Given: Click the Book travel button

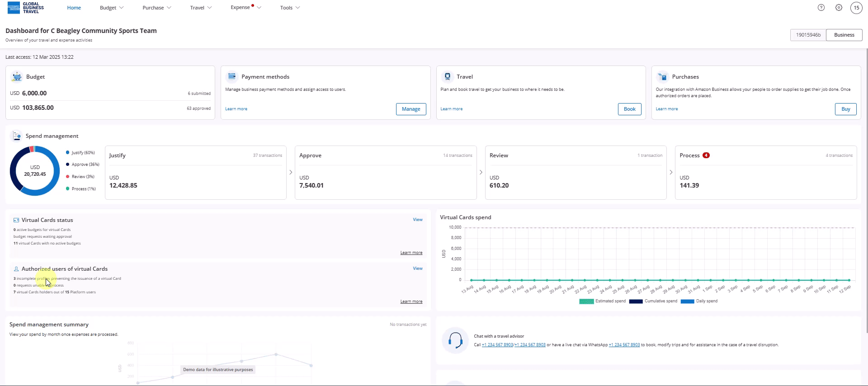Looking at the screenshot, I should pos(629,109).
